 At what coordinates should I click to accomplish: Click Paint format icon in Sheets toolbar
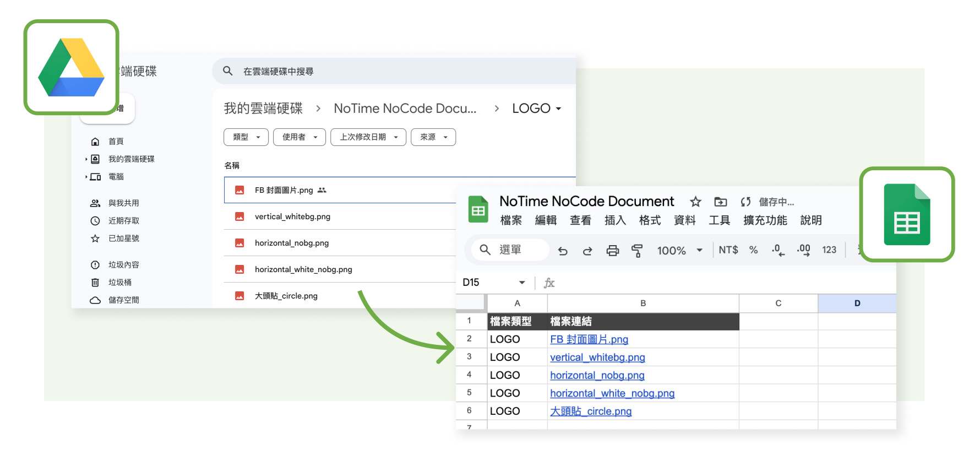coord(637,251)
